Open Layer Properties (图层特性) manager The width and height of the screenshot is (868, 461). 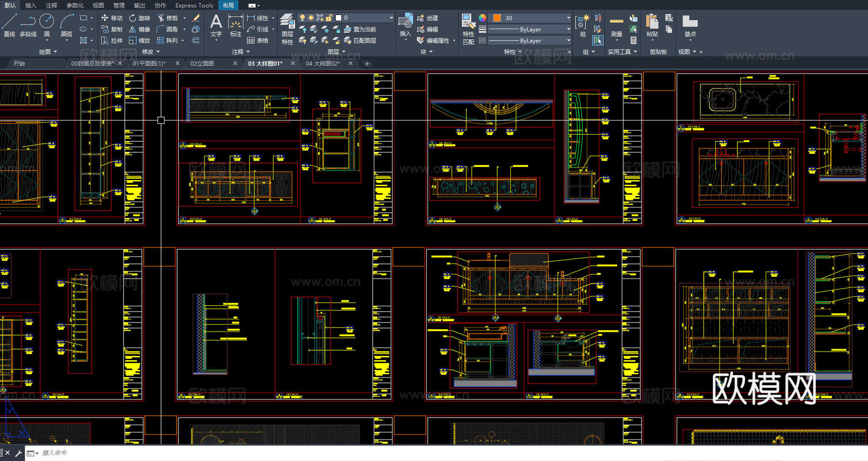pyautogui.click(x=287, y=29)
